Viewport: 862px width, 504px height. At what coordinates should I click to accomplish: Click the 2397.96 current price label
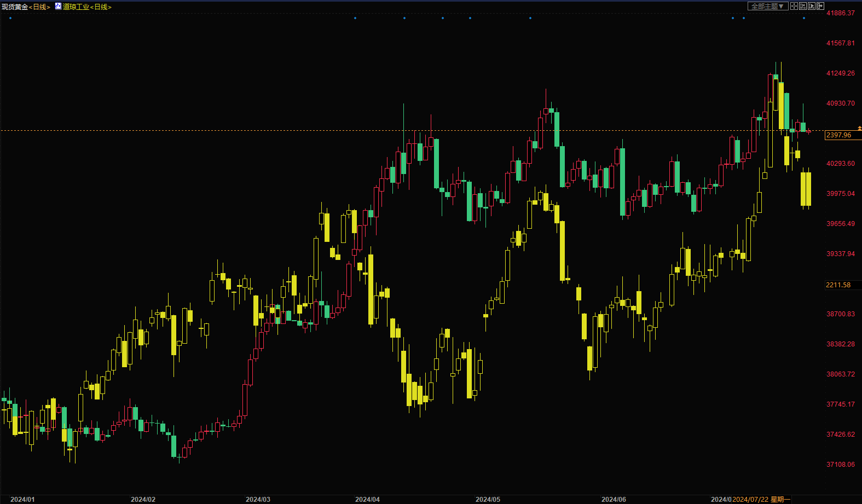(839, 135)
